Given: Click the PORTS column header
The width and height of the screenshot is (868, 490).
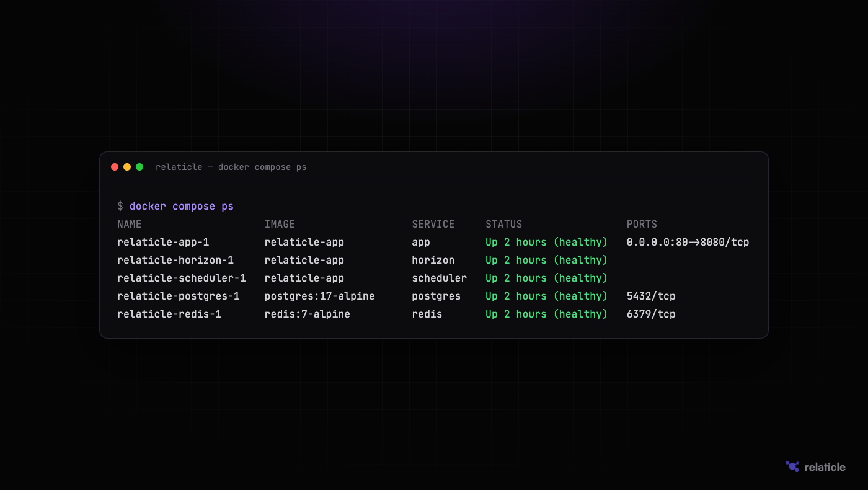Looking at the screenshot, I should (x=642, y=224).
